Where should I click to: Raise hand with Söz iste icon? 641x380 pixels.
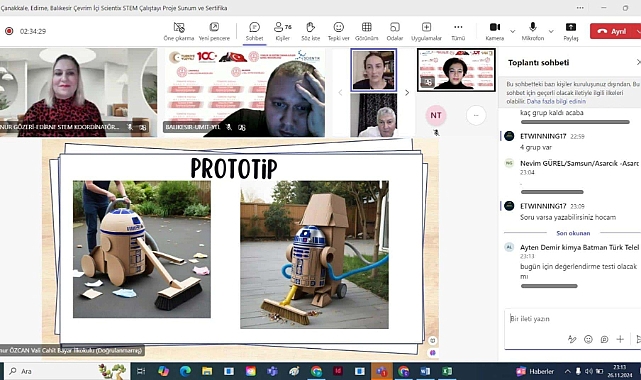coord(311,31)
